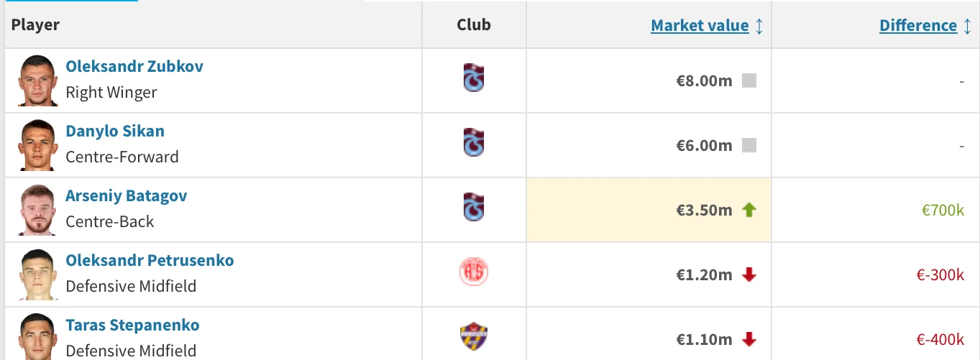Click Trabzonspor crest in Sikan's row
This screenshot has height=360, width=980.
(473, 142)
